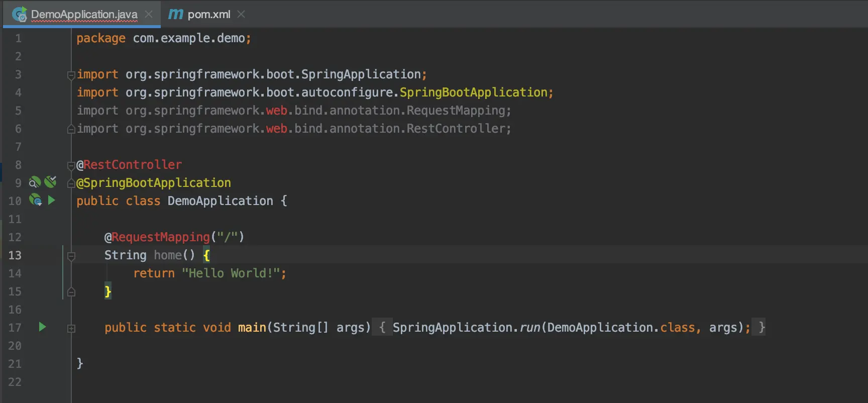
Task: Click the second Spring gutter icon on line 9
Action: [50, 182]
